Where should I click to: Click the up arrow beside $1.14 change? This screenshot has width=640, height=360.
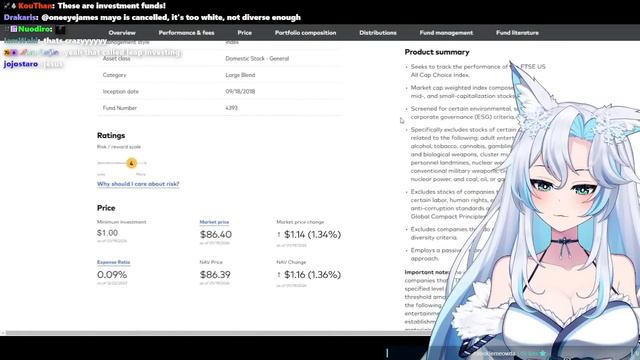point(279,234)
